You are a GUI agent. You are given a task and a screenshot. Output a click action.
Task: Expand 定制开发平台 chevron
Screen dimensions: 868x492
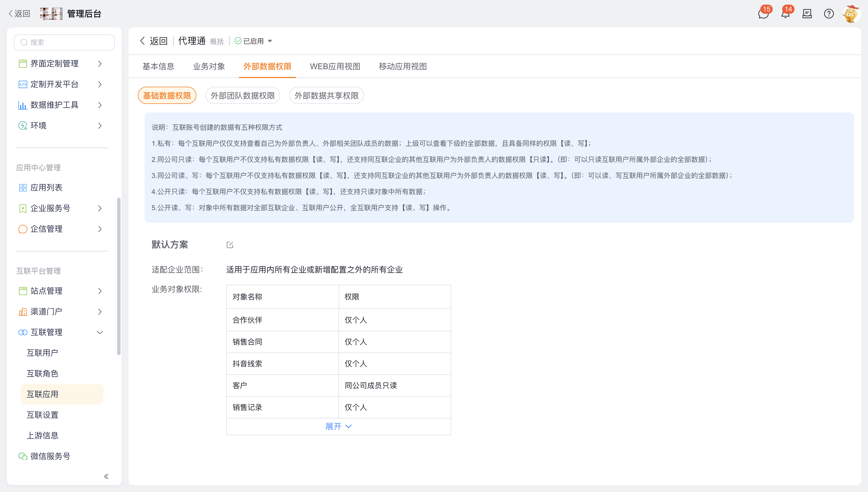[x=100, y=84]
